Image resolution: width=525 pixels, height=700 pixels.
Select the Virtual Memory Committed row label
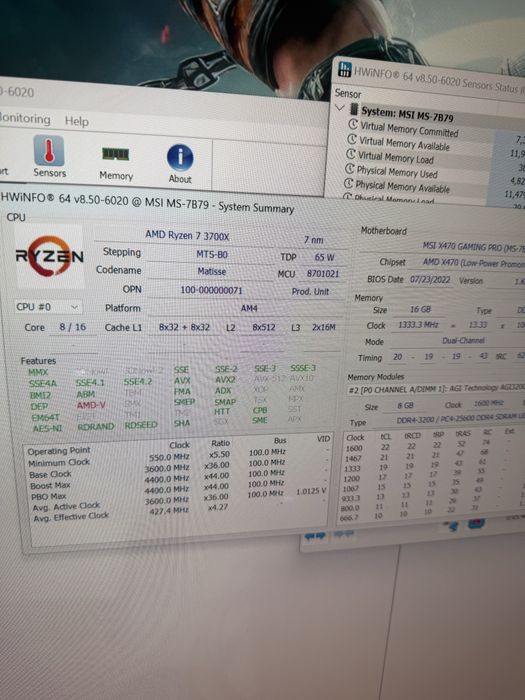click(x=409, y=129)
